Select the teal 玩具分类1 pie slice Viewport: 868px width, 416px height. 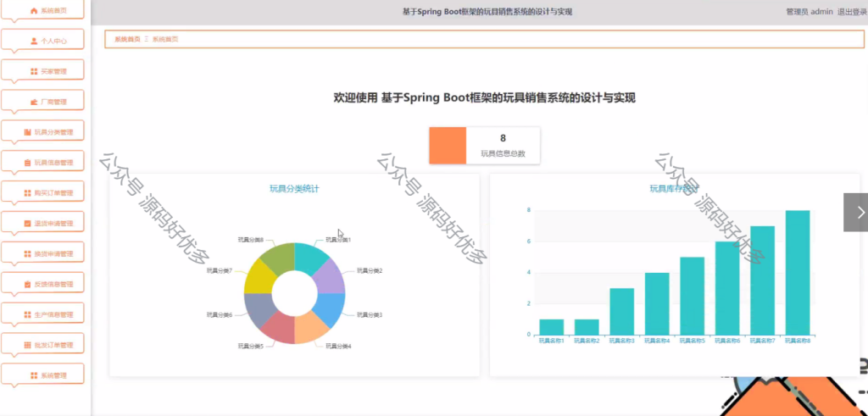point(310,257)
